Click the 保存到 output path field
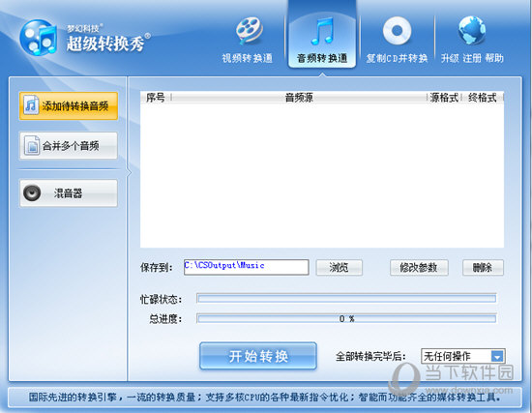The width and height of the screenshot is (532, 413). tap(247, 267)
